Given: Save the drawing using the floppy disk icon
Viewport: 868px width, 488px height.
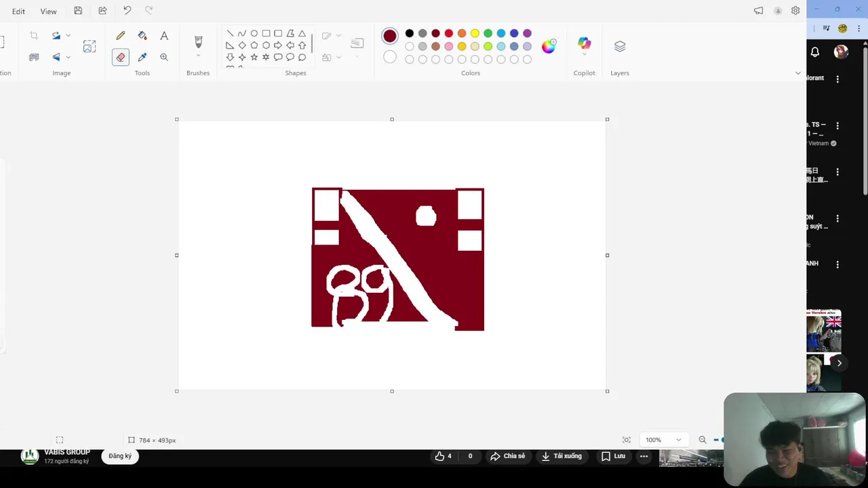Looking at the screenshot, I should click(78, 11).
